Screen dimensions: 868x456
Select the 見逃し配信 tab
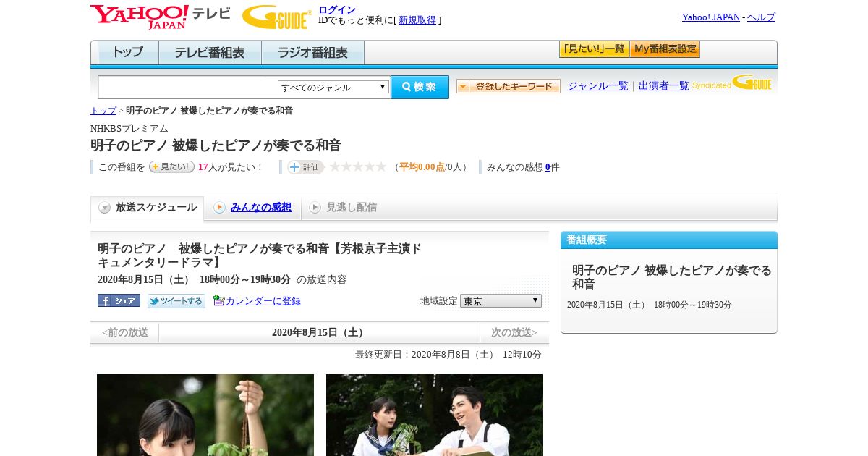[x=352, y=207]
